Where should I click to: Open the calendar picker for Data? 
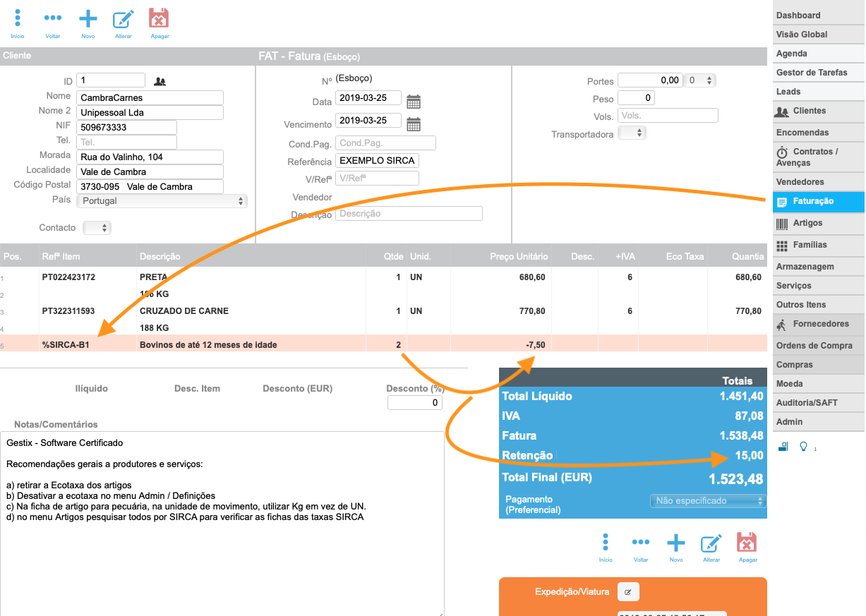(414, 101)
